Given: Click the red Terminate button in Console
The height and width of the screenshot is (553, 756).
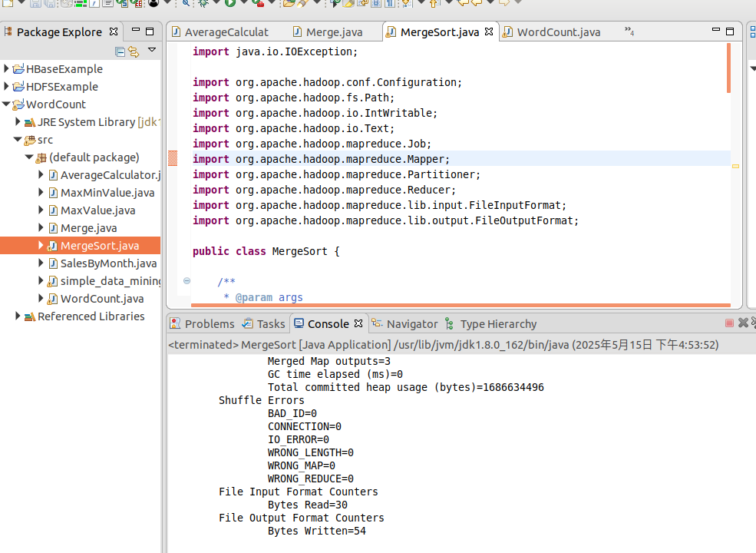Looking at the screenshot, I should click(x=729, y=323).
